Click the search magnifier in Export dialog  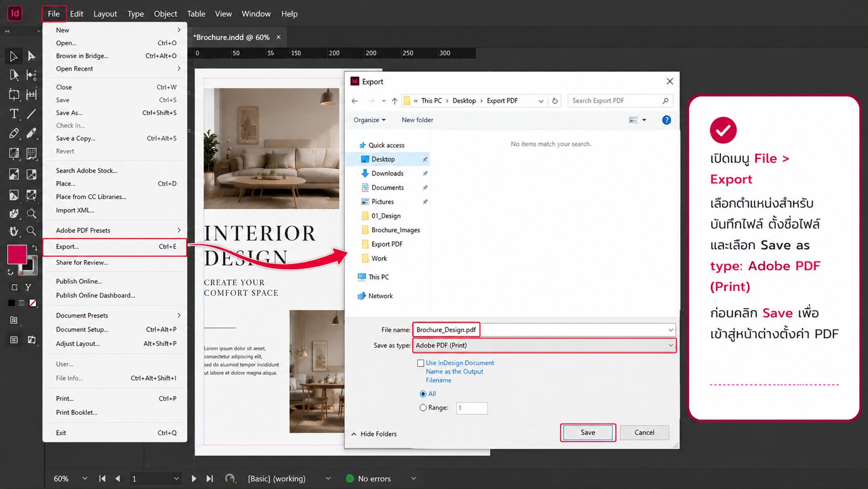click(x=666, y=101)
